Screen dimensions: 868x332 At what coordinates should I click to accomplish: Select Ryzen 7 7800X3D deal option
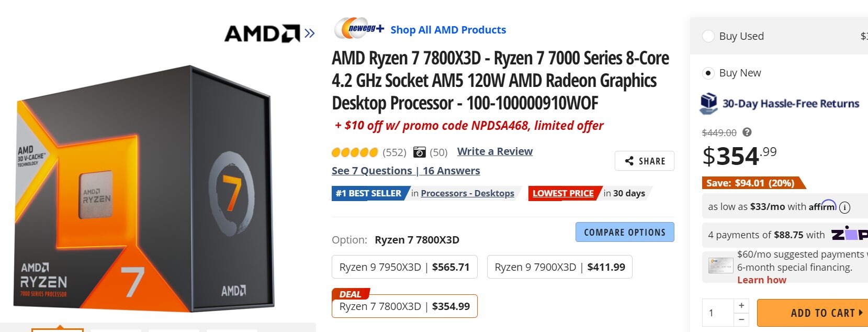point(404,306)
